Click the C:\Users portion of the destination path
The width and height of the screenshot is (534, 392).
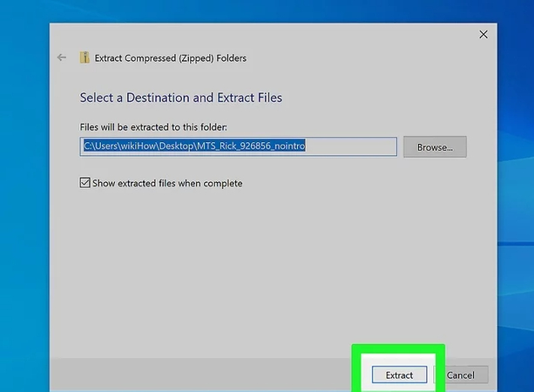pyautogui.click(x=100, y=146)
